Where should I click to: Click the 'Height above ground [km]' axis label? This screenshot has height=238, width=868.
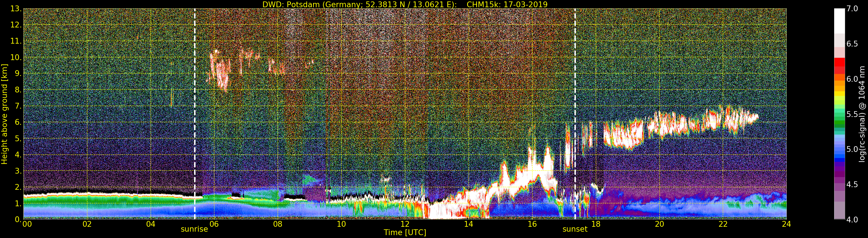coord(4,114)
